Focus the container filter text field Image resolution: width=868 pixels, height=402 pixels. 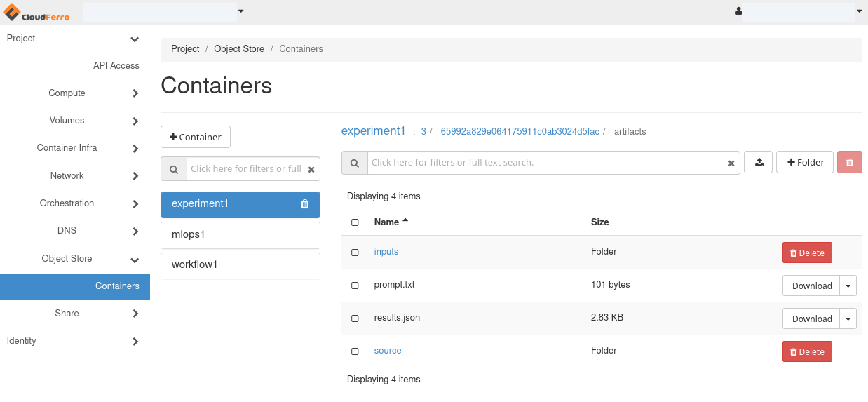pyautogui.click(x=246, y=169)
